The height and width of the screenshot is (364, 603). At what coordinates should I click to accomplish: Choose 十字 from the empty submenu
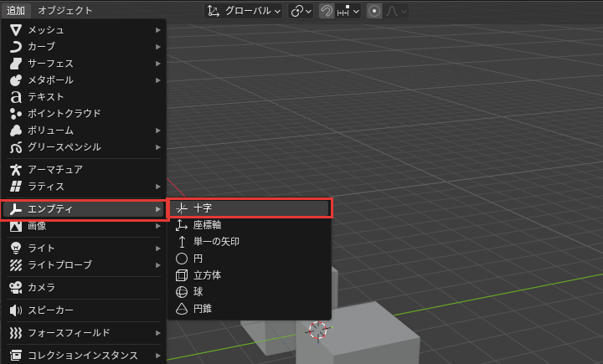click(x=250, y=208)
